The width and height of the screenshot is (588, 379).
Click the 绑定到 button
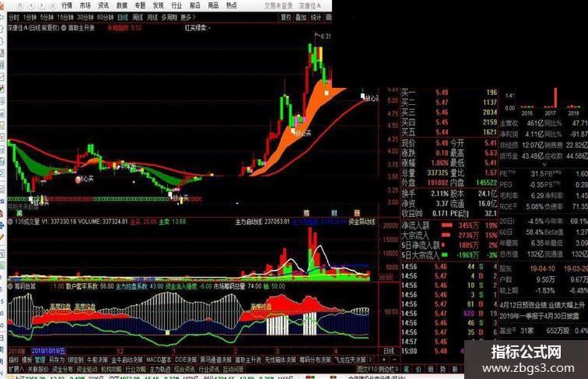[76, 360]
